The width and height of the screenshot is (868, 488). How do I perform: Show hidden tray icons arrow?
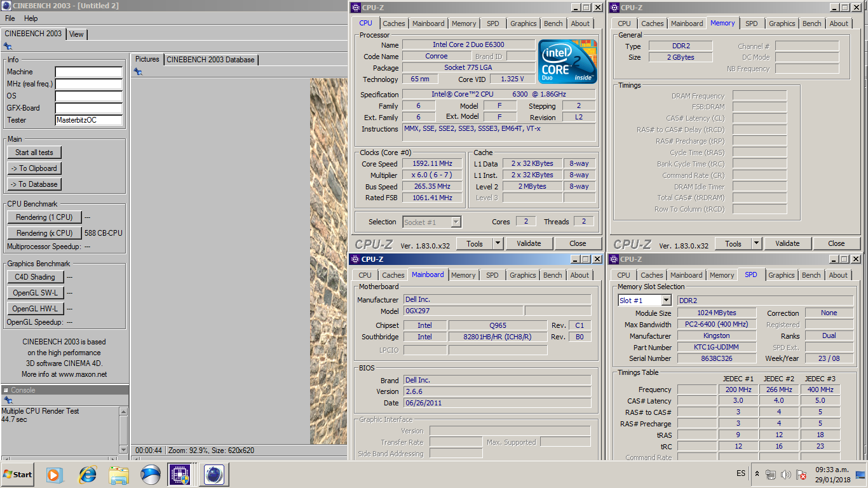[757, 474]
